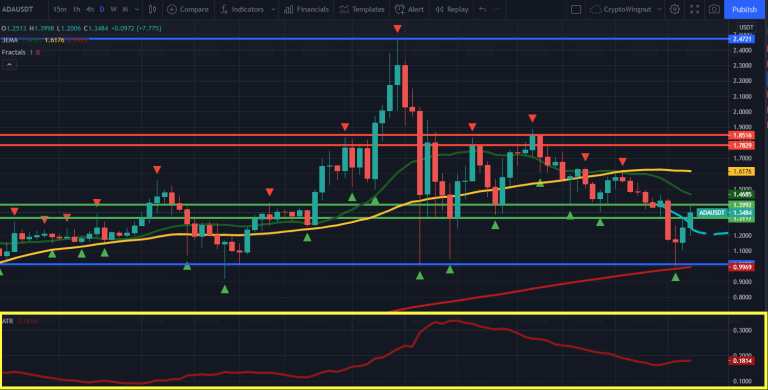768x390 pixels.
Task: Click the blue Publish button
Action: [744, 9]
